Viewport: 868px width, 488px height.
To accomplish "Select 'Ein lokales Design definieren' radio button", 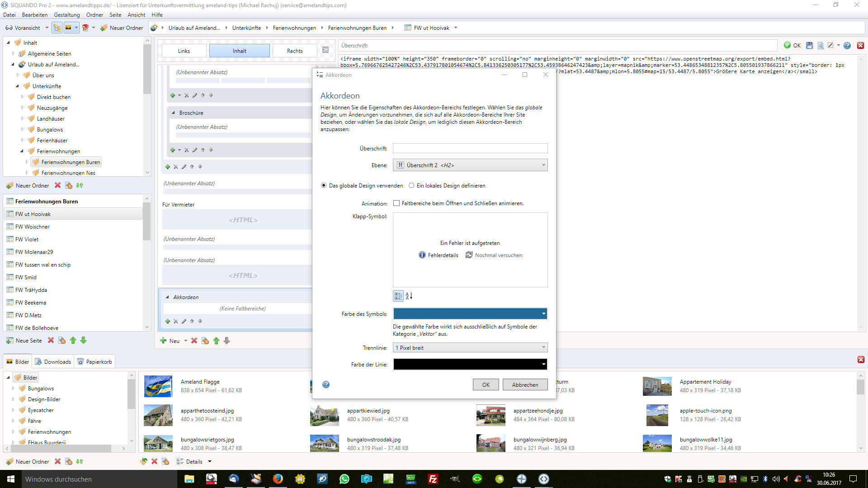I will 411,186.
